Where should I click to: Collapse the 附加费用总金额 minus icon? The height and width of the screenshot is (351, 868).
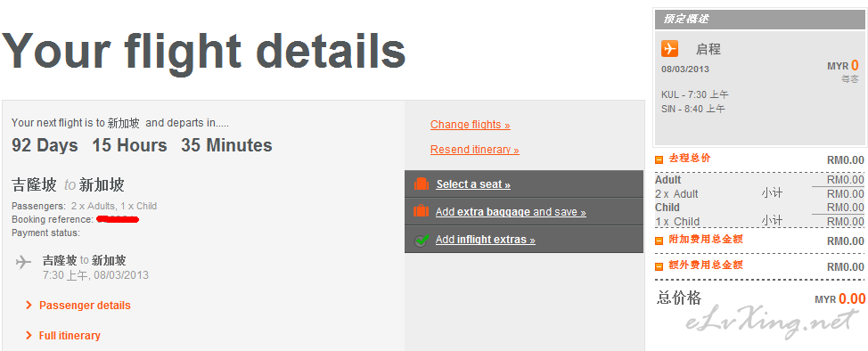659,241
